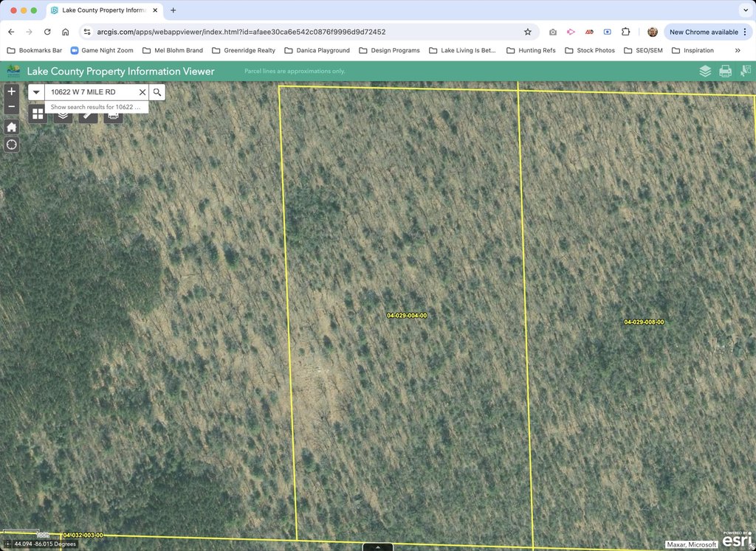This screenshot has height=551, width=756.
Task: Zoom in on the map
Action: click(x=11, y=91)
